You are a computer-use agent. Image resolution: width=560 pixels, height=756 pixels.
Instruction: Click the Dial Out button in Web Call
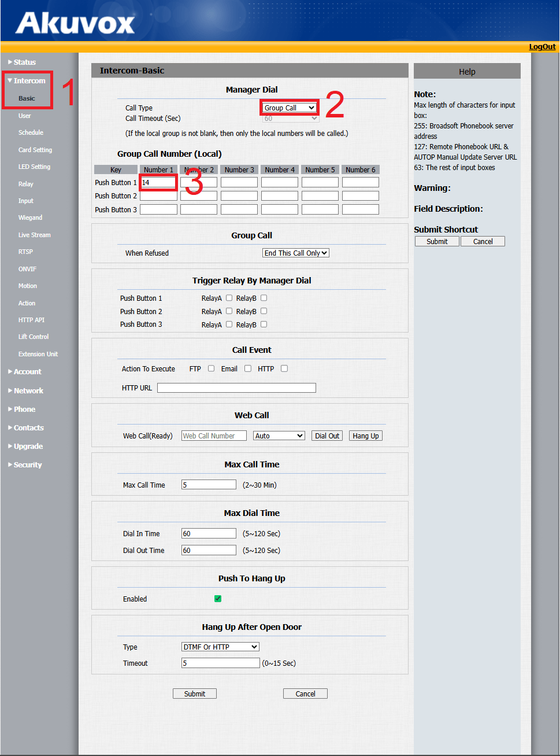[x=327, y=435]
